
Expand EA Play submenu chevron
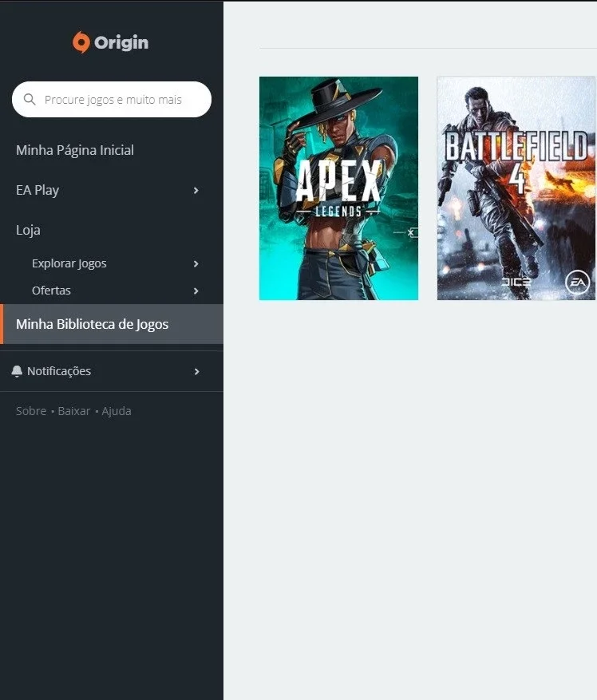[x=196, y=191]
